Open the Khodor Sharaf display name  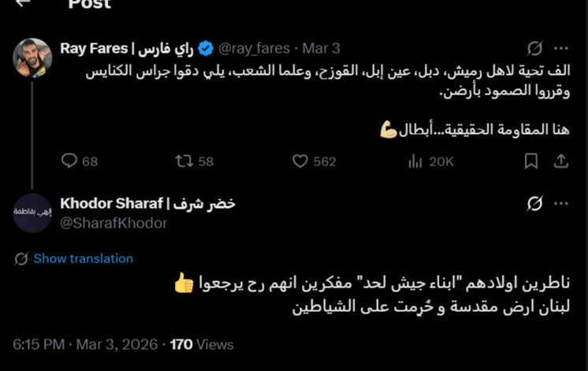pos(147,204)
